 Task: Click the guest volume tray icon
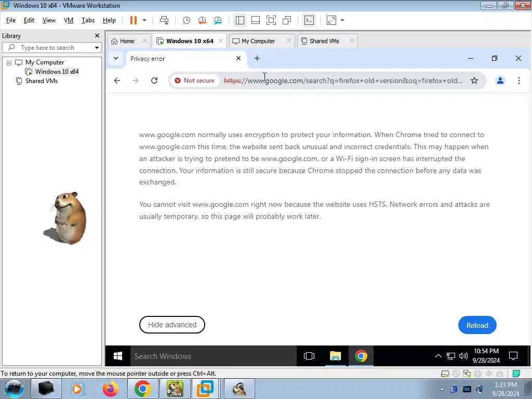click(463, 356)
